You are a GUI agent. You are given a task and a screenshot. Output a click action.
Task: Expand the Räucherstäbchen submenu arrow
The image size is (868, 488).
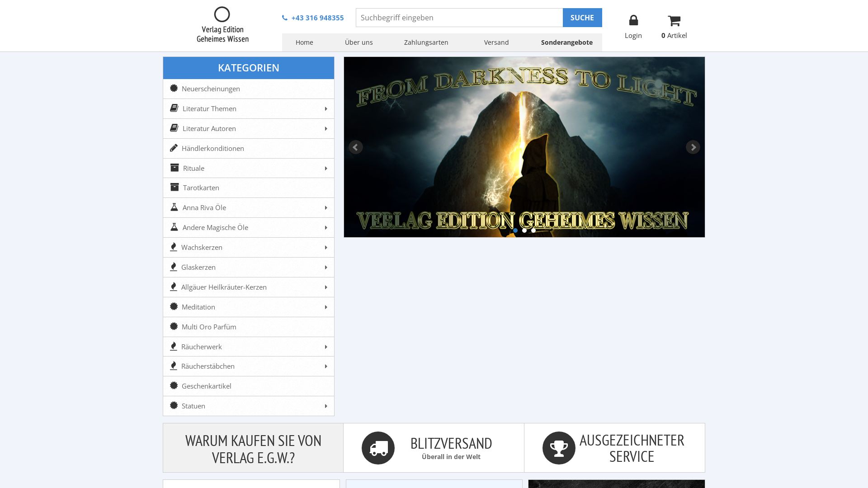326,366
